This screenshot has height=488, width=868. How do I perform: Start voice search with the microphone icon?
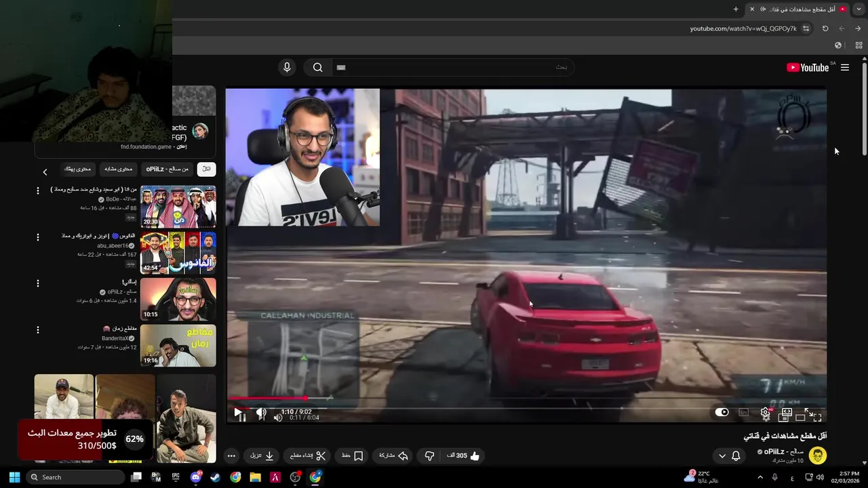coord(287,67)
